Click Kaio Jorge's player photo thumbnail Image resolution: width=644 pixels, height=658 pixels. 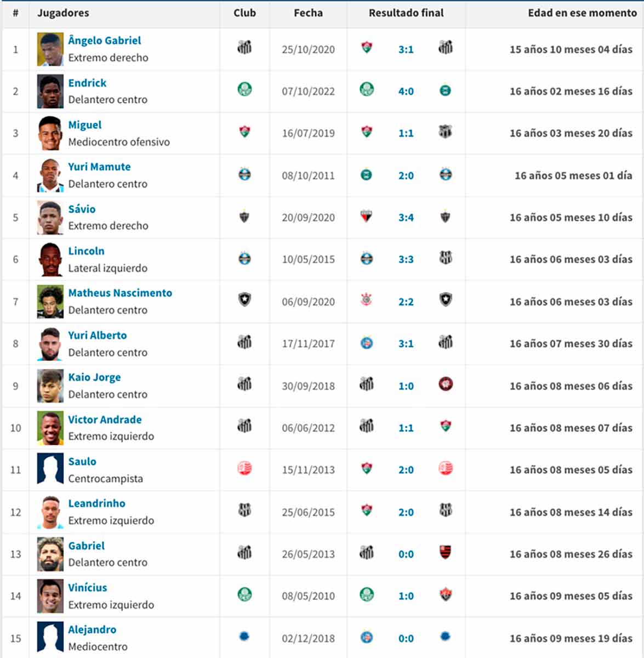50,386
